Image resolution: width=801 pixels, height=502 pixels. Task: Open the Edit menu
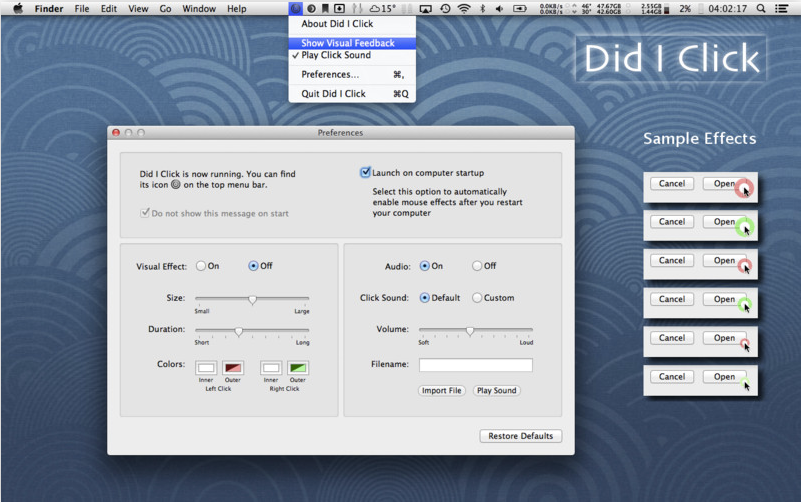tap(109, 9)
